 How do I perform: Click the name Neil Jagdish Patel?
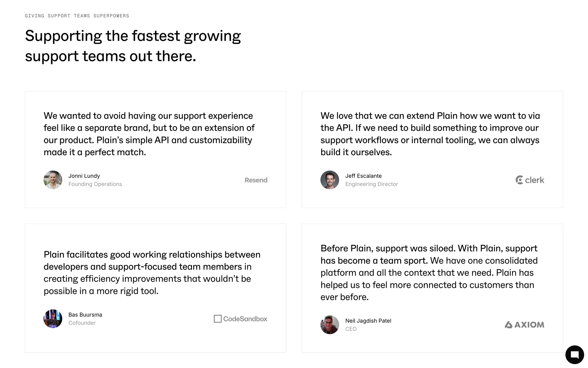[368, 321]
